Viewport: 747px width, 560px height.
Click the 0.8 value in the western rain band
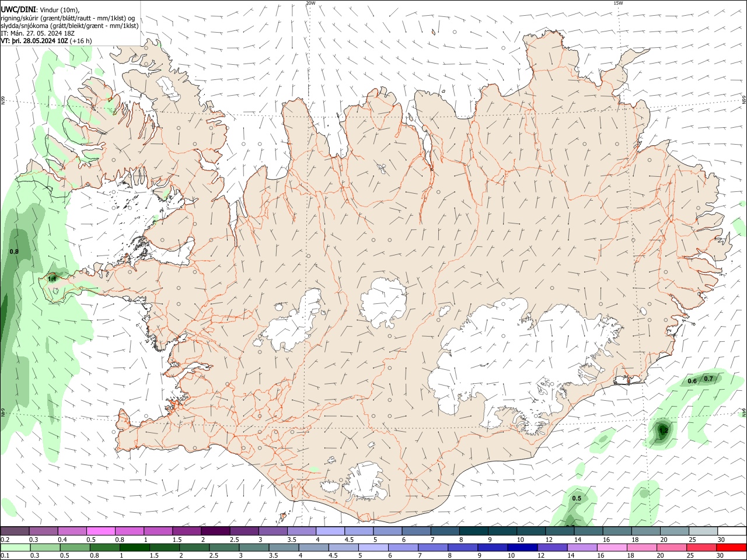(x=14, y=251)
